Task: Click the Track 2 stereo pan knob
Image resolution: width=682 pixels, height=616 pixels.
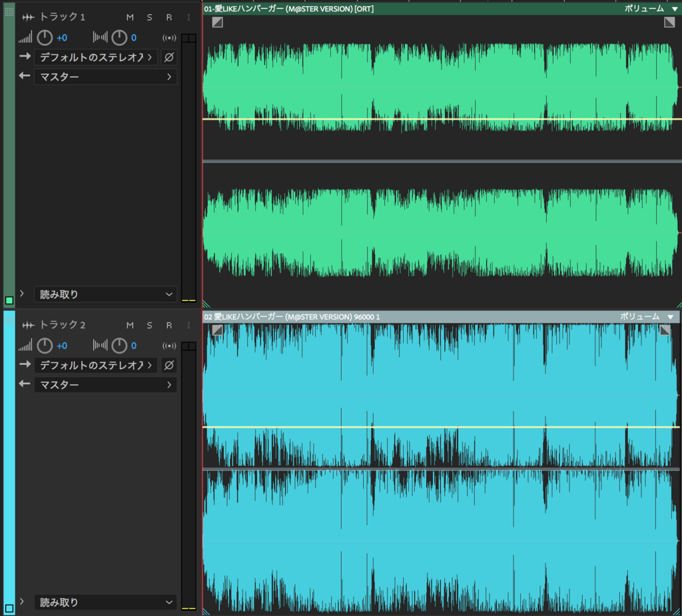Action: click(x=119, y=346)
